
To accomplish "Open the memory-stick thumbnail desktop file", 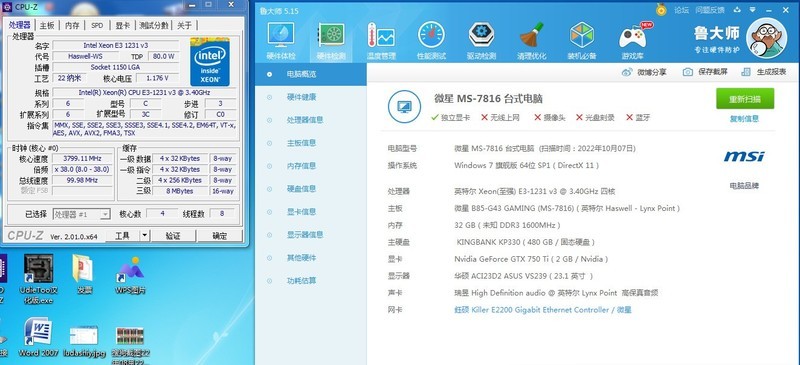I will pos(130,335).
